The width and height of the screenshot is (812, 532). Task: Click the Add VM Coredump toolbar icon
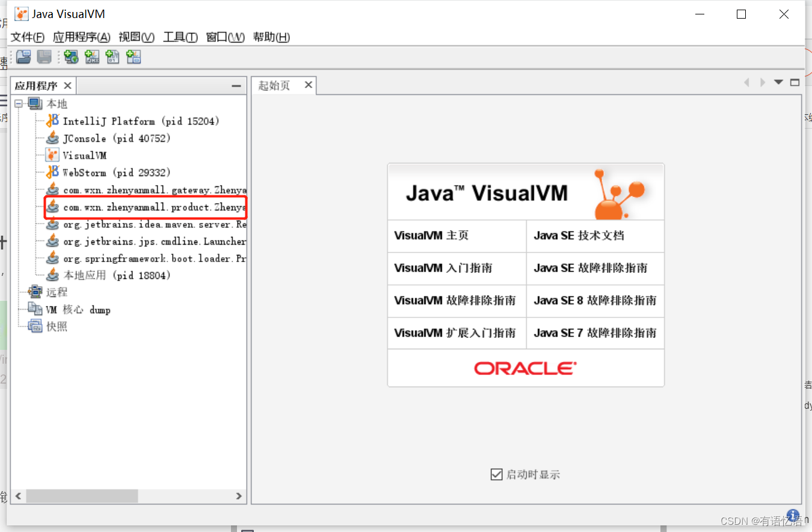pyautogui.click(x=112, y=57)
